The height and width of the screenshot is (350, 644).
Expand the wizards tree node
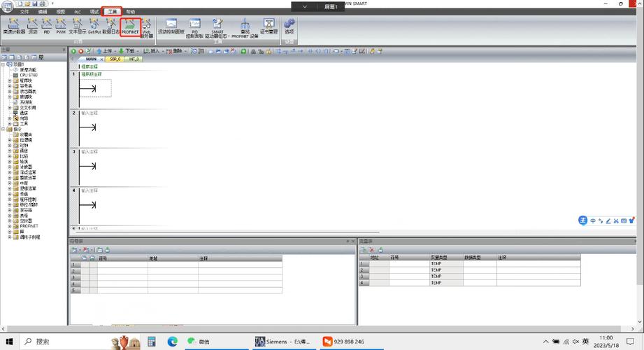coord(10,118)
